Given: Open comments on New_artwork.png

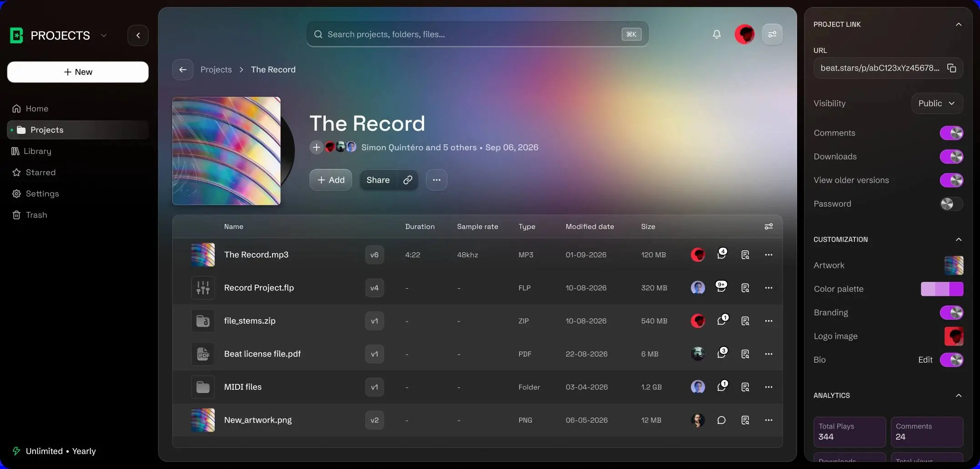Looking at the screenshot, I should (722, 420).
